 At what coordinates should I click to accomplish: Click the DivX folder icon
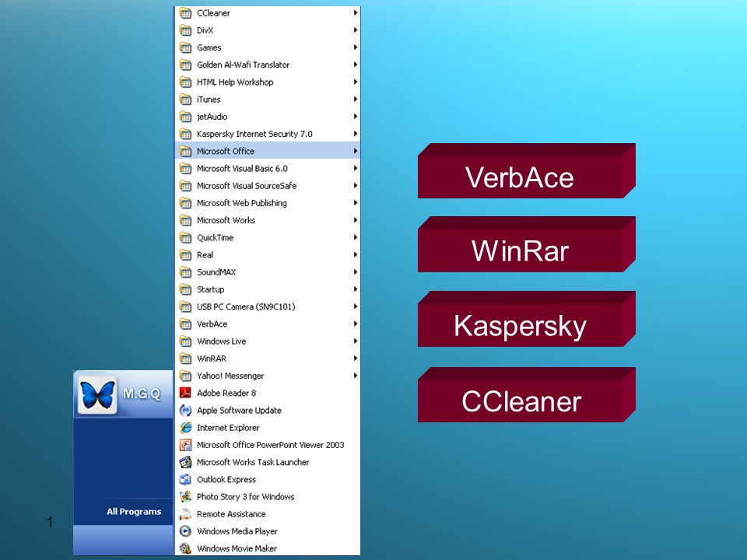(x=185, y=30)
